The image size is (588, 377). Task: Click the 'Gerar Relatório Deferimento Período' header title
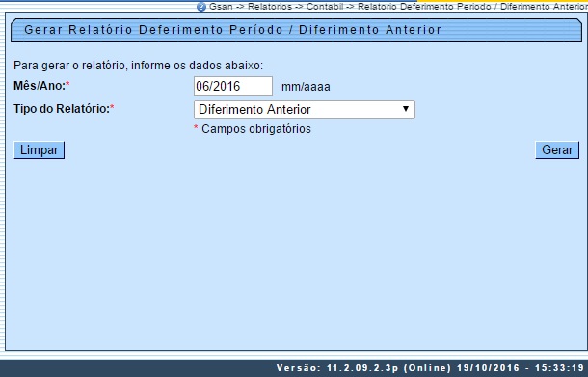pos(232,30)
